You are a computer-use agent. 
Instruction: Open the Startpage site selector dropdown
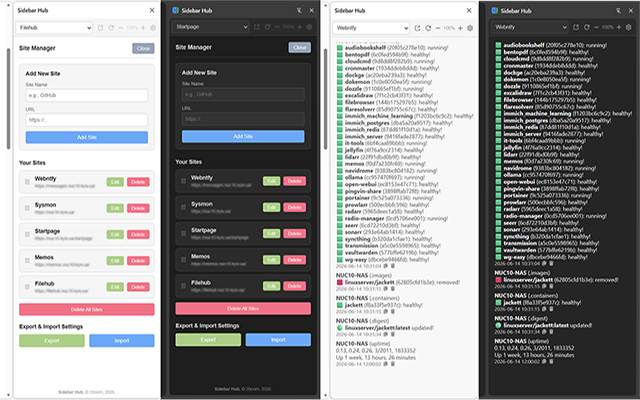[210, 27]
